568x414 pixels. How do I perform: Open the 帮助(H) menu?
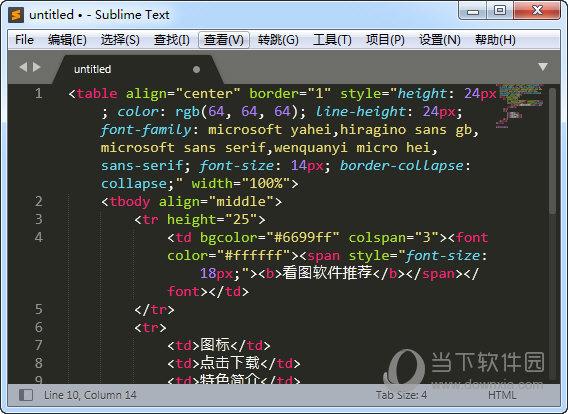tap(495, 39)
